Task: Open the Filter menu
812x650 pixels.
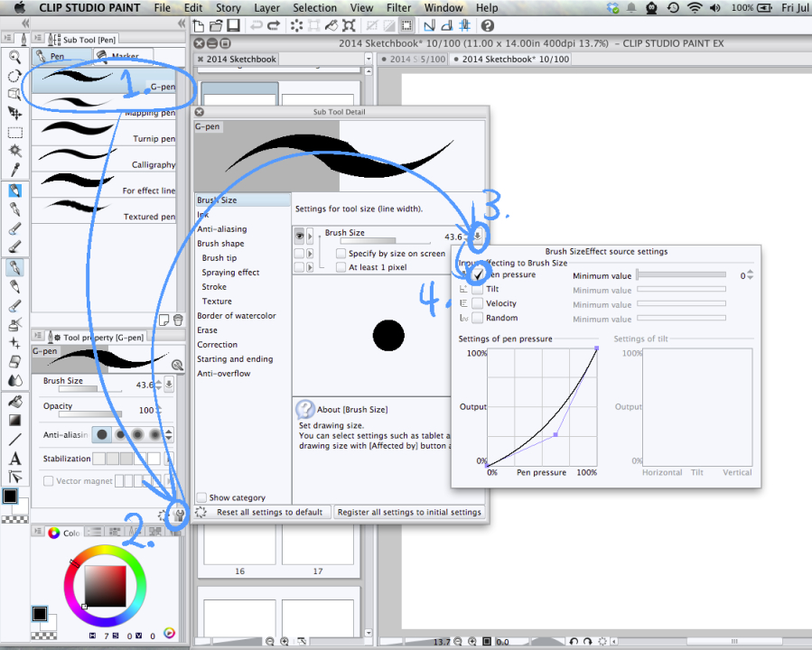Action: (x=398, y=8)
